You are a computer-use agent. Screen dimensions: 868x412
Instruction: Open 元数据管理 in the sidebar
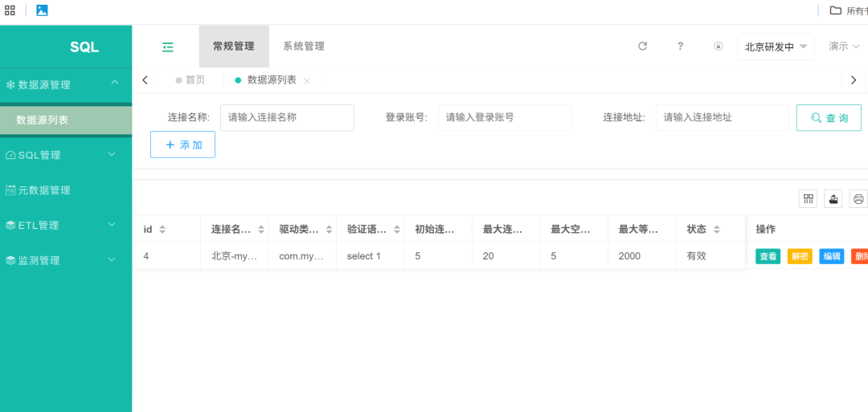pos(66,190)
